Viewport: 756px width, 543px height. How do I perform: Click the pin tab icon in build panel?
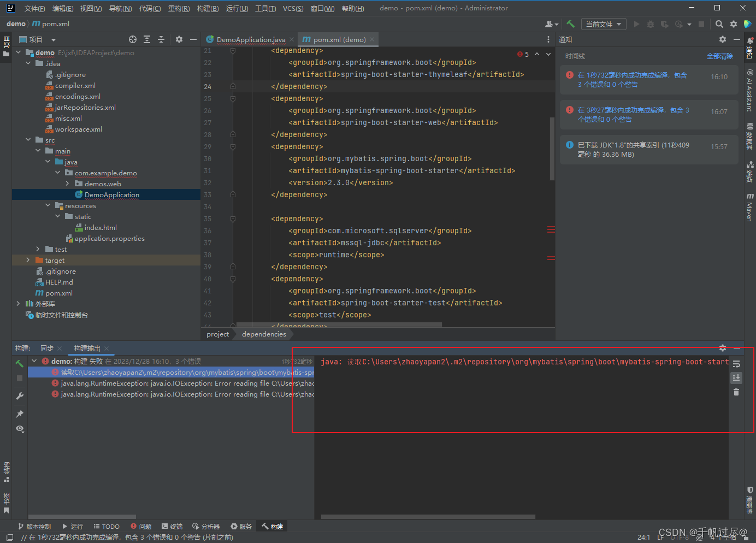[20, 414]
